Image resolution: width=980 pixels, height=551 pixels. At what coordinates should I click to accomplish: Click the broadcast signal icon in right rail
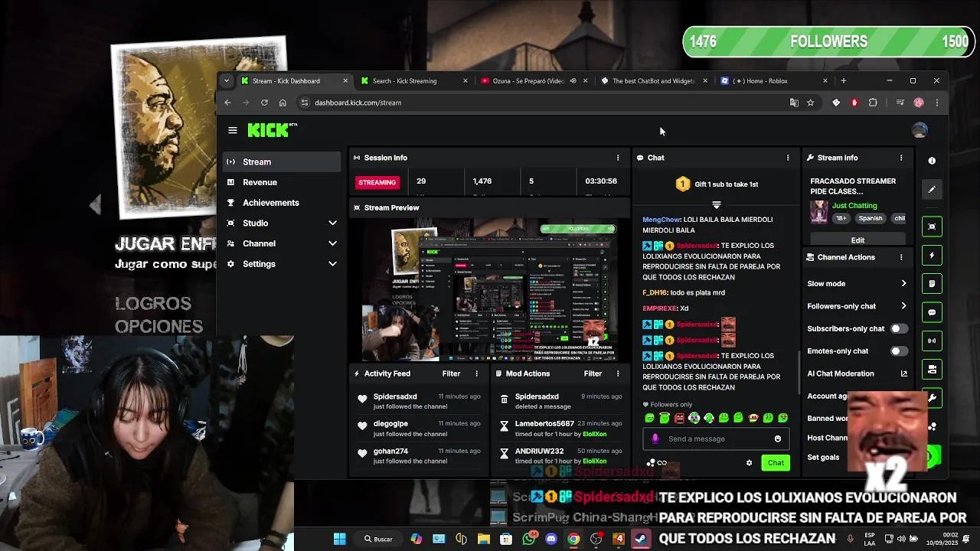(x=932, y=341)
